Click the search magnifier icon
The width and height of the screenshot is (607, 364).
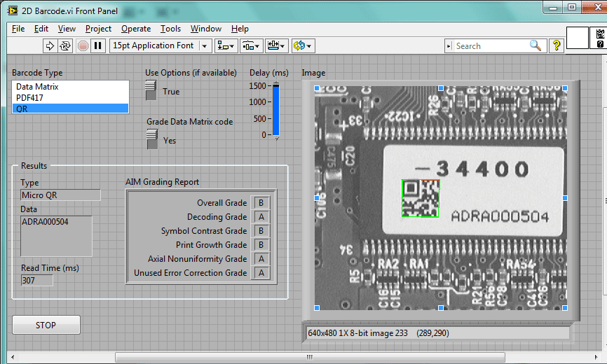point(536,45)
